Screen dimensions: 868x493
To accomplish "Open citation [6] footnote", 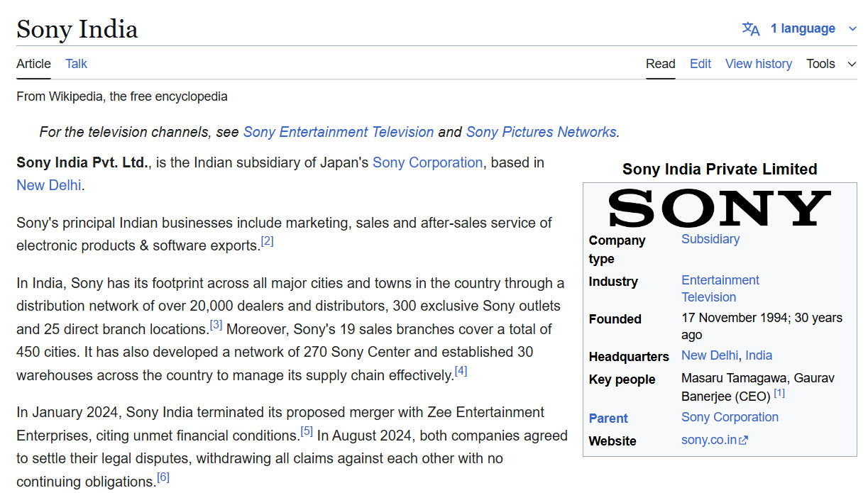I will (163, 477).
